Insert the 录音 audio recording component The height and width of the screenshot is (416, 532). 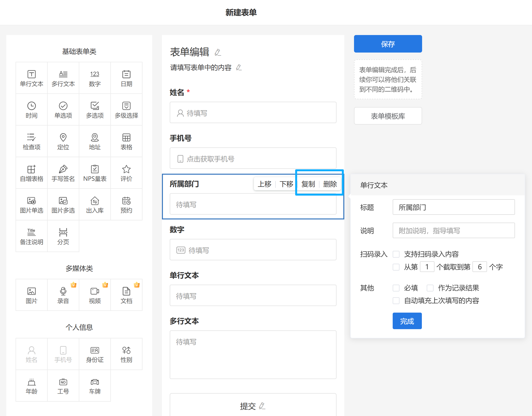tap(63, 295)
